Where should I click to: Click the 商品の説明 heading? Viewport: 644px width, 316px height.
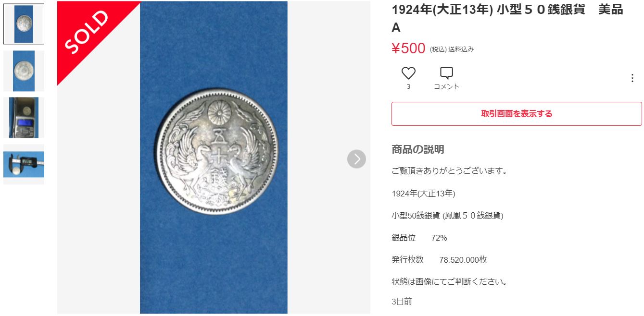[418, 149]
